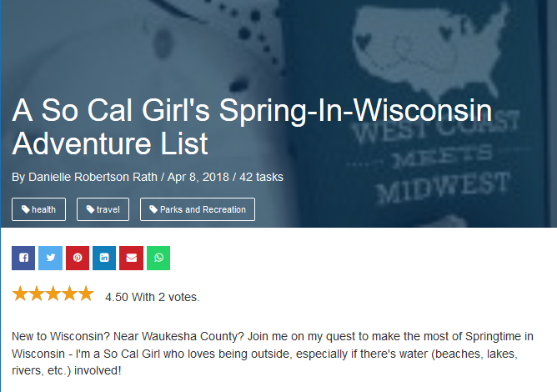Open the health tag
Screen dimensions: 557x392
tap(38, 209)
